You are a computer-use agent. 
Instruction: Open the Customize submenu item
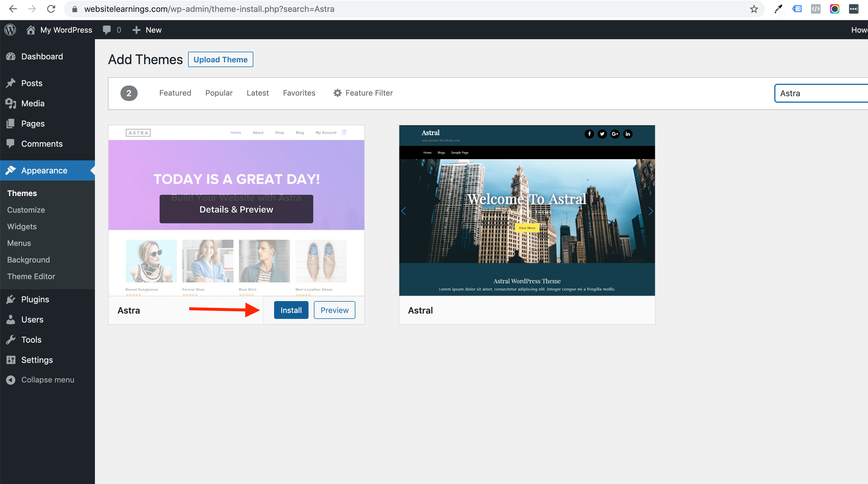[26, 210]
